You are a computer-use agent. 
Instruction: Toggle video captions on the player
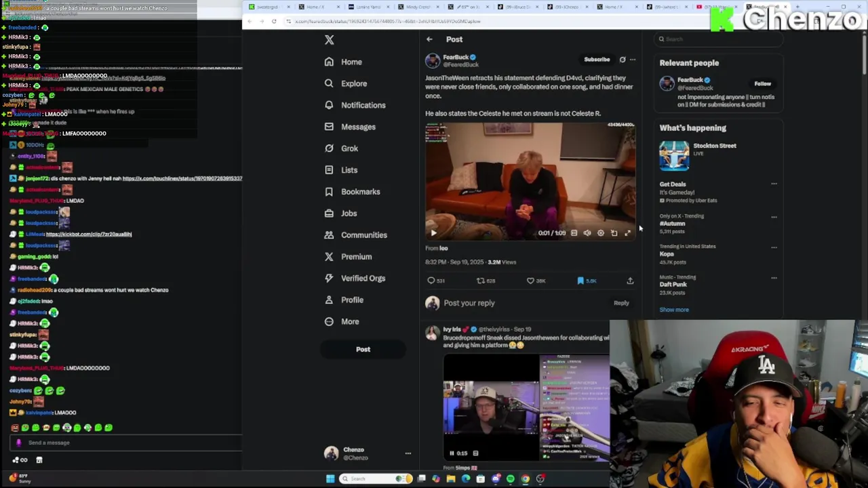(574, 233)
